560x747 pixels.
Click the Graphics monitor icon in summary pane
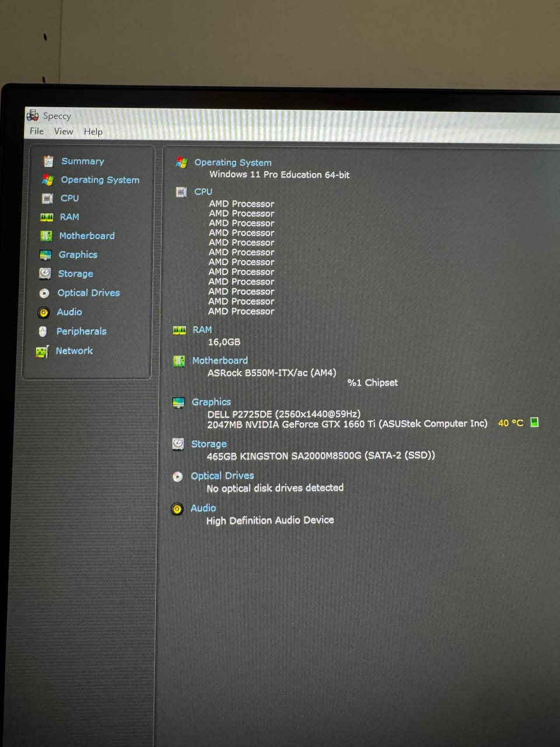click(x=178, y=403)
